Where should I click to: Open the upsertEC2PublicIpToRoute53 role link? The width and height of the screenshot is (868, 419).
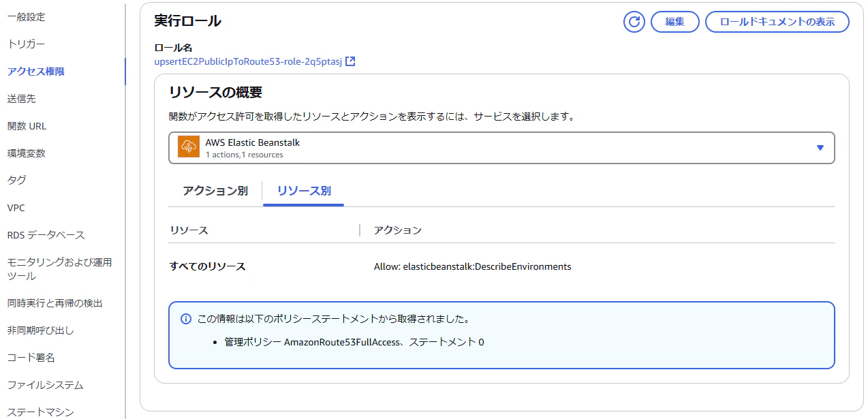click(x=248, y=61)
